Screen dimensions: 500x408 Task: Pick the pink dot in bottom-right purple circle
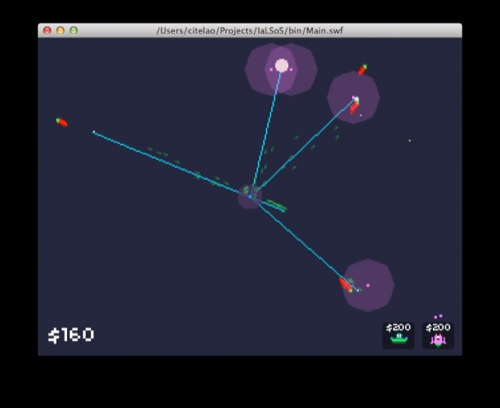(x=368, y=285)
